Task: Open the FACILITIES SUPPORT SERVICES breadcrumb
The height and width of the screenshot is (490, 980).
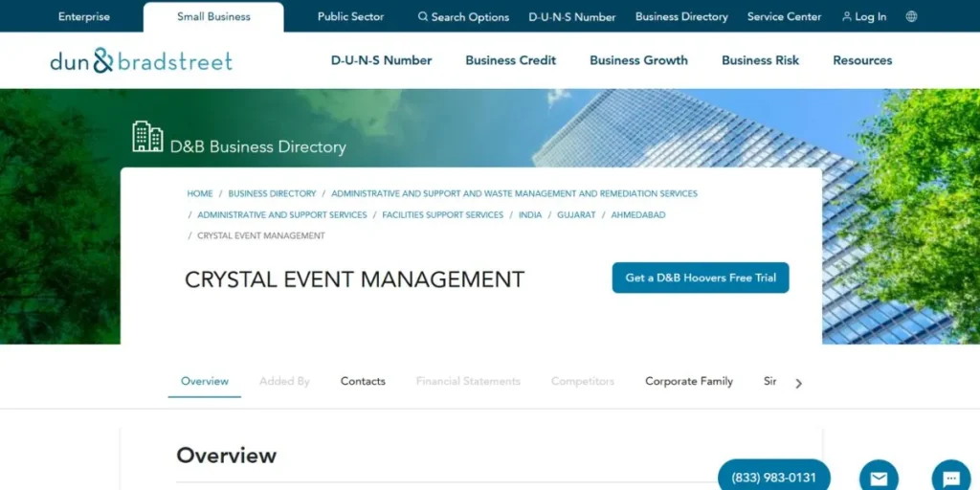Action: [442, 215]
